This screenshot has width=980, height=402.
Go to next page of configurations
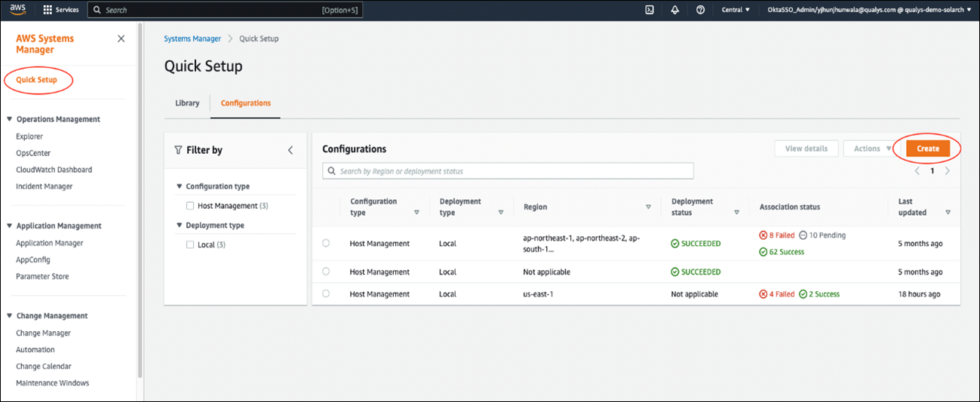point(948,171)
